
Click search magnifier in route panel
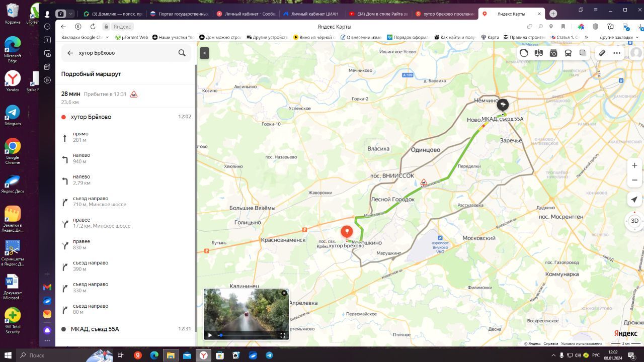(182, 53)
